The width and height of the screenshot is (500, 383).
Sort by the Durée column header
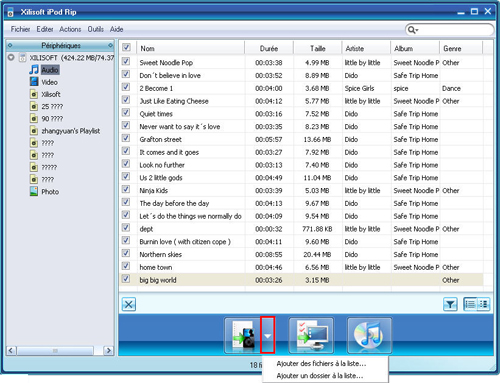(269, 48)
